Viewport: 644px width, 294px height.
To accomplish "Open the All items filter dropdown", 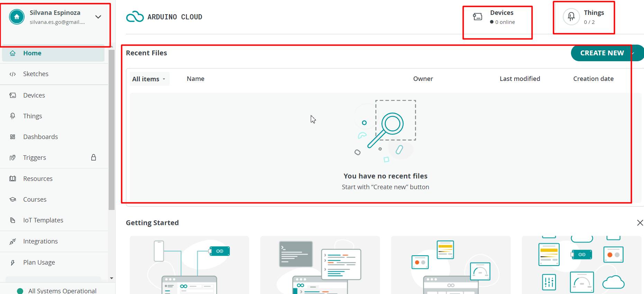I will (149, 79).
